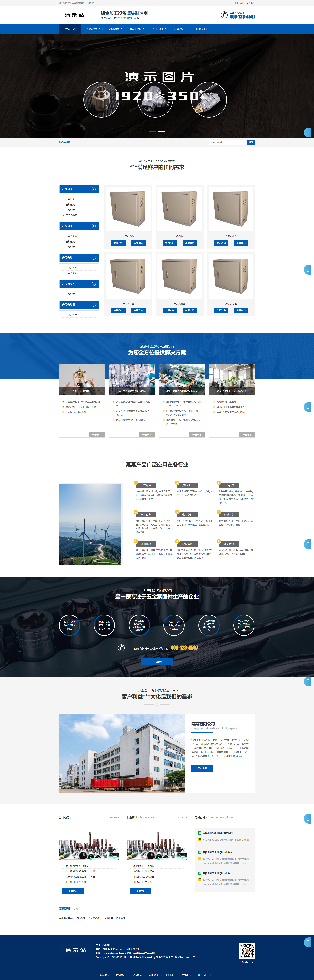Select the second banner slide indicator
314x980 pixels.
click(161, 131)
